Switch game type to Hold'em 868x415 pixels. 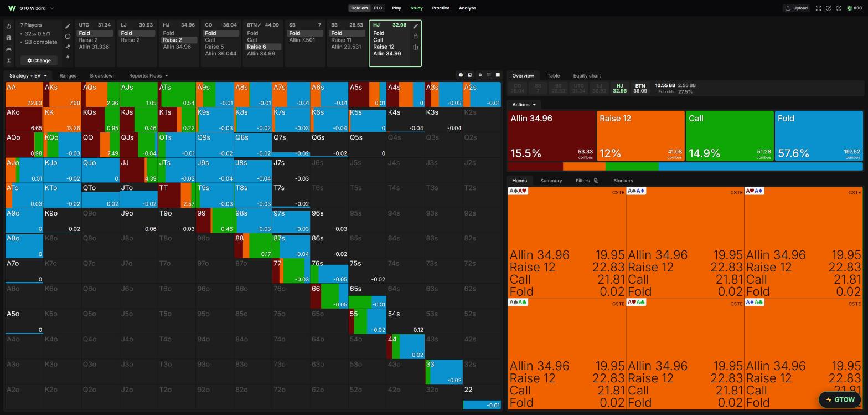359,8
